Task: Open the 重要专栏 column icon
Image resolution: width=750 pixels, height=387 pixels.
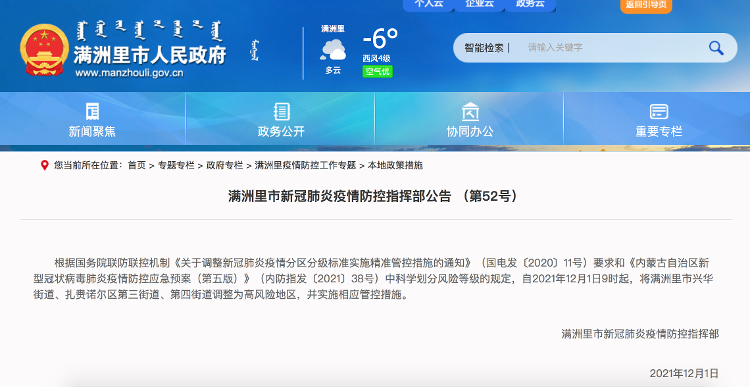Action: coord(659,111)
